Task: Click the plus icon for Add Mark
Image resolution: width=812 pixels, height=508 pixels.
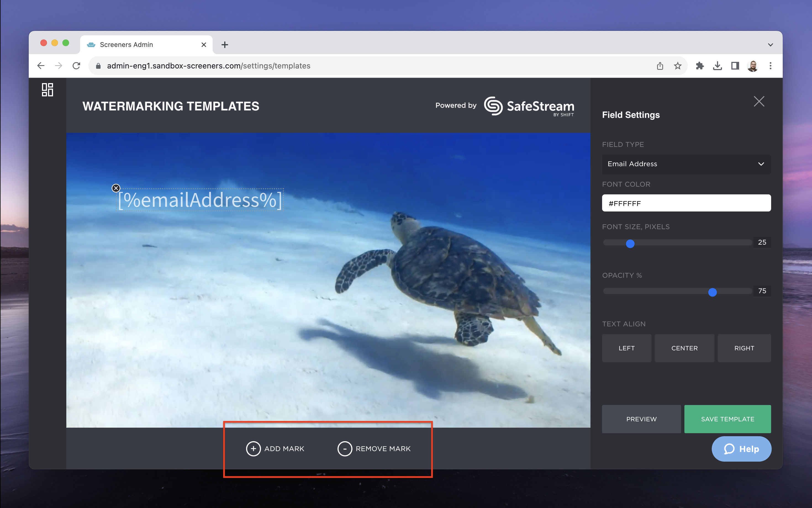Action: [254, 449]
